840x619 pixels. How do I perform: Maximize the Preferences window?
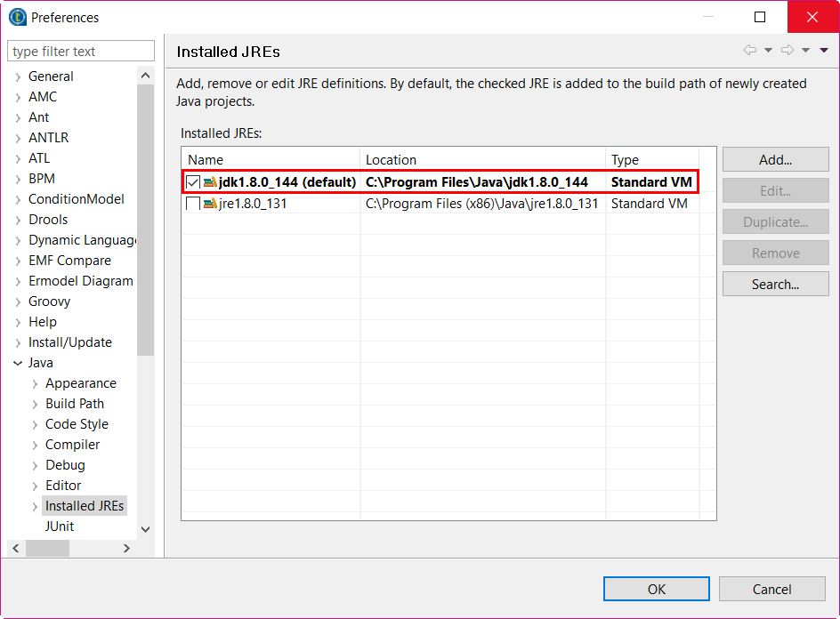(x=760, y=17)
